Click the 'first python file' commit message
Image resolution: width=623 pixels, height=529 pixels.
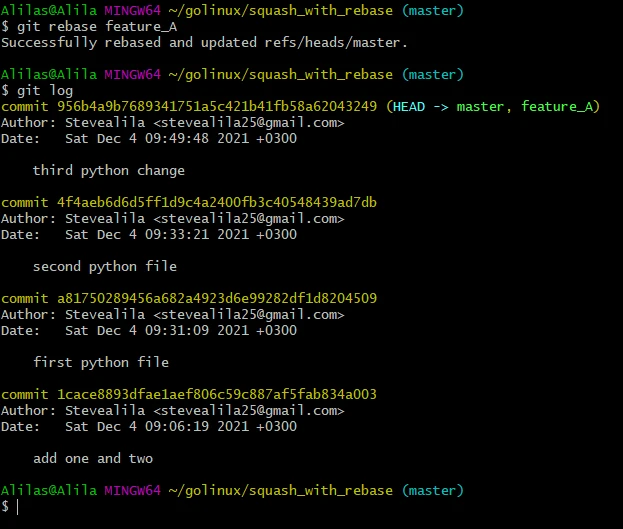[101, 363]
